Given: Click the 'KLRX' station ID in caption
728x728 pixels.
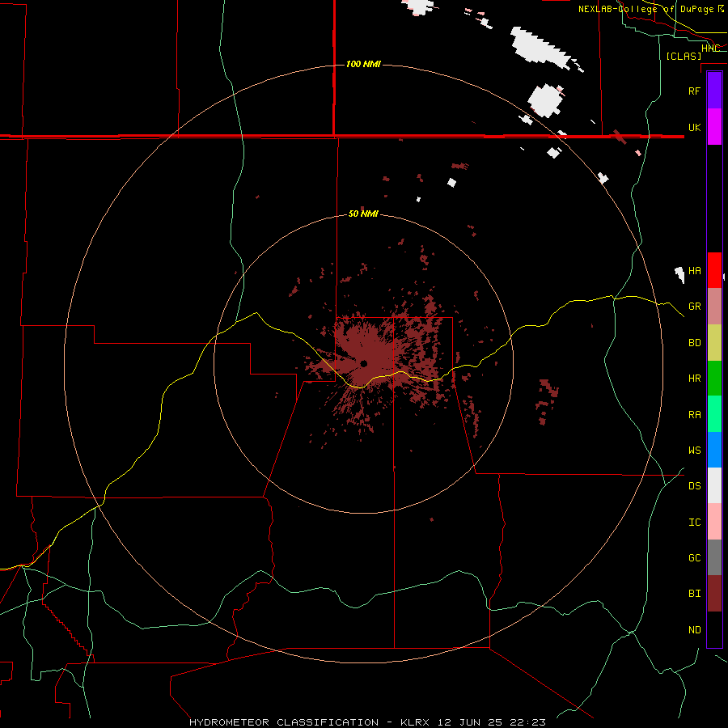Looking at the screenshot, I should point(415,722).
